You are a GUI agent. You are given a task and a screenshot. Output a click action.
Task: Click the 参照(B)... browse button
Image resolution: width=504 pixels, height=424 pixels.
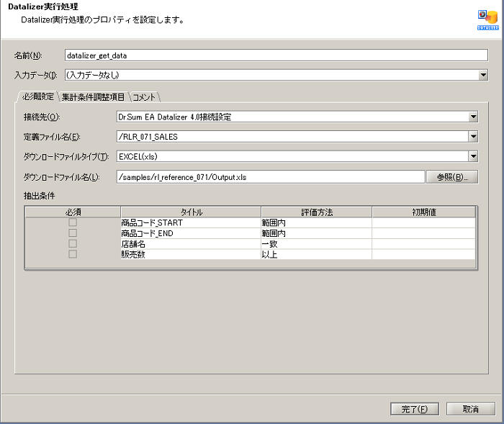pyautogui.click(x=452, y=176)
